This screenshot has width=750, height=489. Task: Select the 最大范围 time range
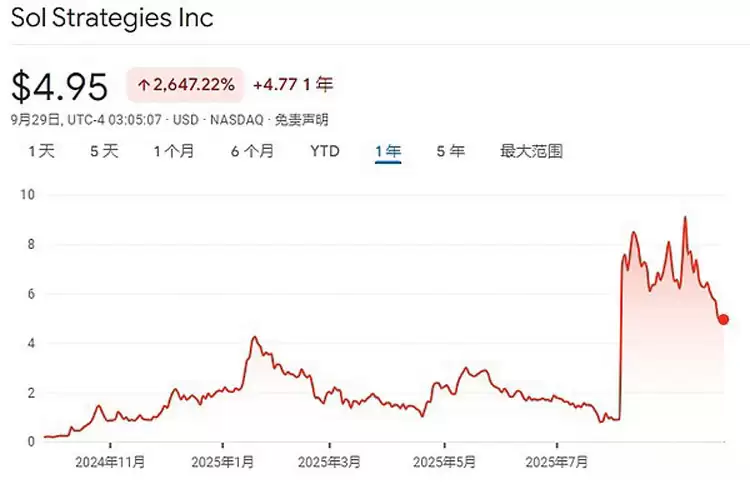tap(532, 152)
